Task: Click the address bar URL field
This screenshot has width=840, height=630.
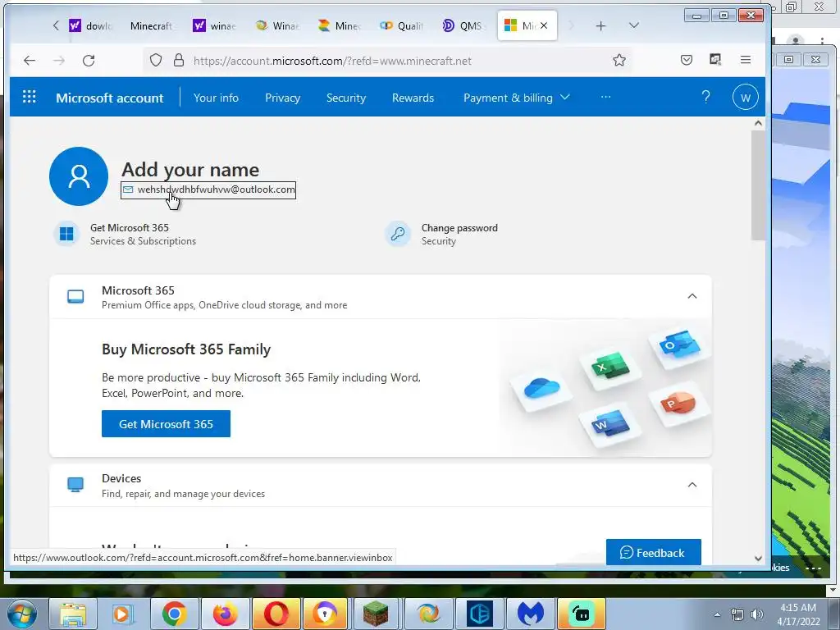Action: [x=386, y=61]
